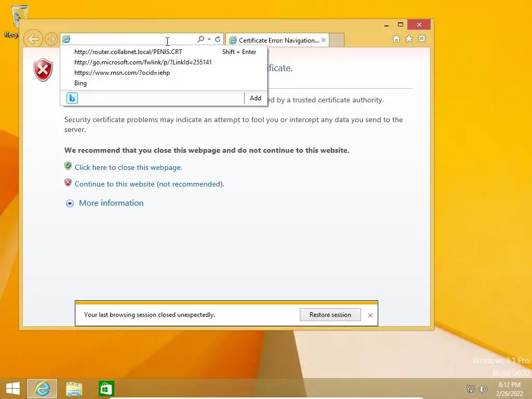Screen dimensions: 532x399
Task: Open File Explorer from the taskbar
Action: [x=74, y=389]
